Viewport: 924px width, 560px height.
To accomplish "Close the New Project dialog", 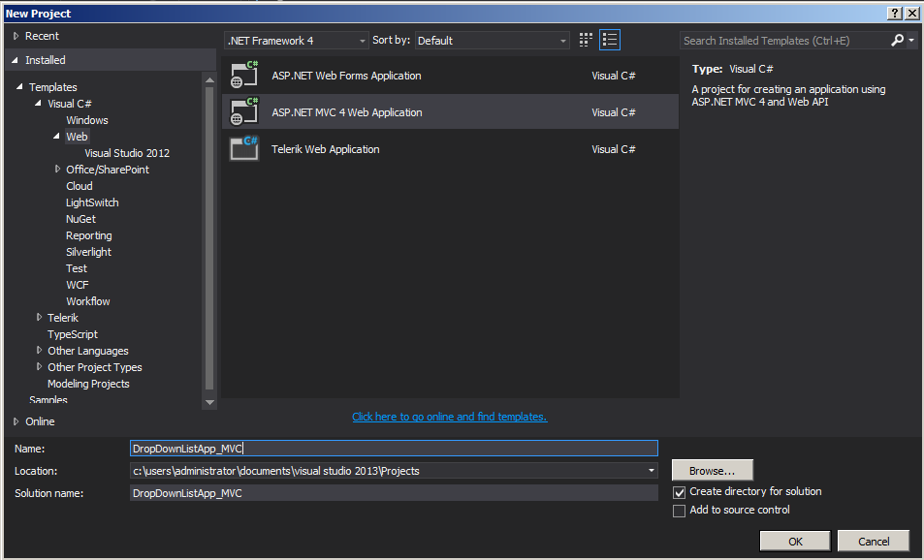I will (x=912, y=13).
